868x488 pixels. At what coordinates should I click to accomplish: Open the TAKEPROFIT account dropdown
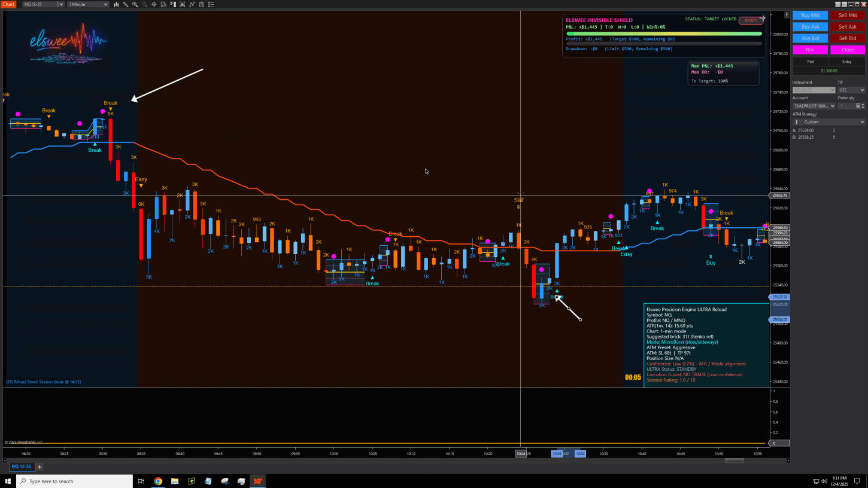click(x=814, y=106)
